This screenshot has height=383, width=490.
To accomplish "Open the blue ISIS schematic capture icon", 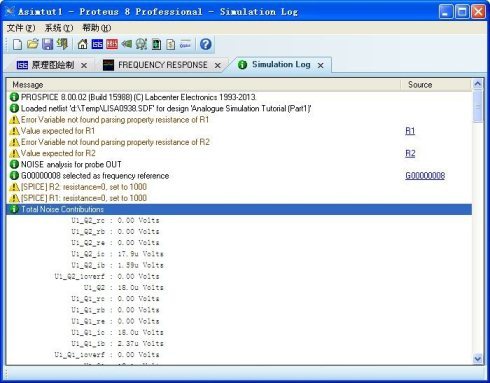I will coord(97,44).
